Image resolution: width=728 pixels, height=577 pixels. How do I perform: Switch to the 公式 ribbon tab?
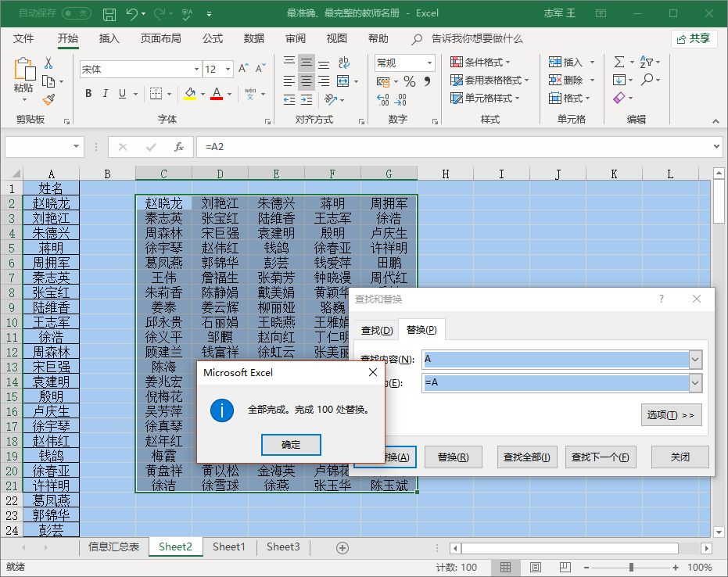[x=212, y=38]
